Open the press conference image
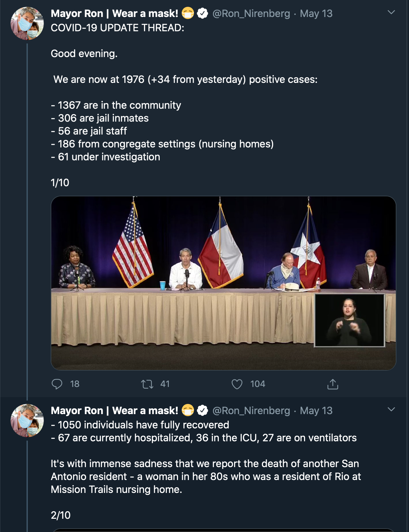The width and height of the screenshot is (409, 532). tap(223, 283)
